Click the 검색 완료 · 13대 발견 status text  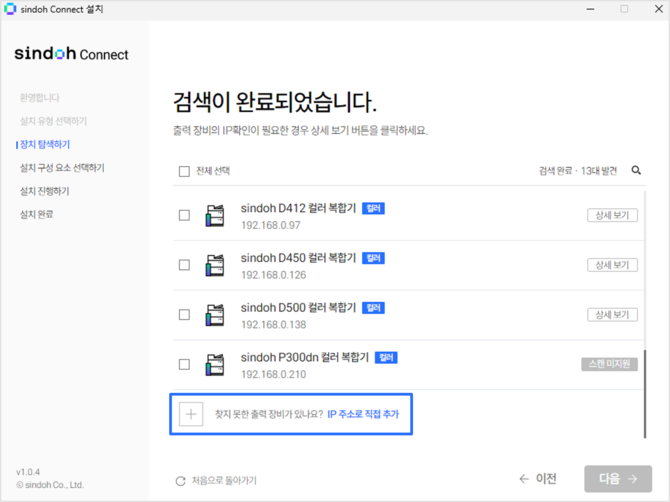click(578, 171)
